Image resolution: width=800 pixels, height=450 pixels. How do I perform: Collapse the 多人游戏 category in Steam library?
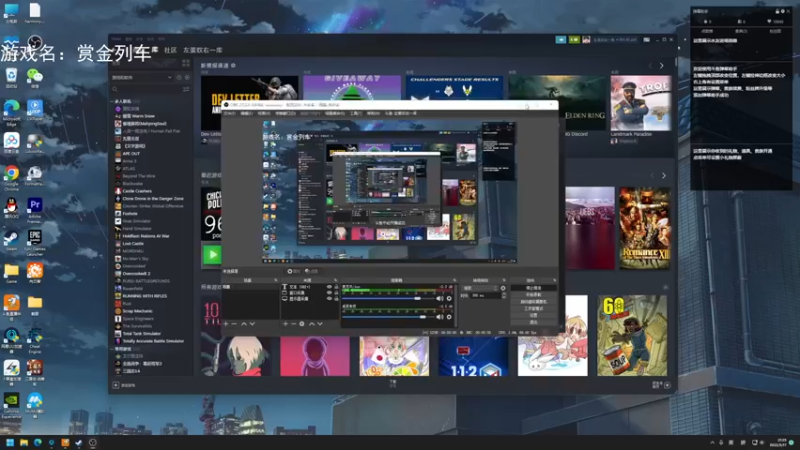click(x=112, y=102)
